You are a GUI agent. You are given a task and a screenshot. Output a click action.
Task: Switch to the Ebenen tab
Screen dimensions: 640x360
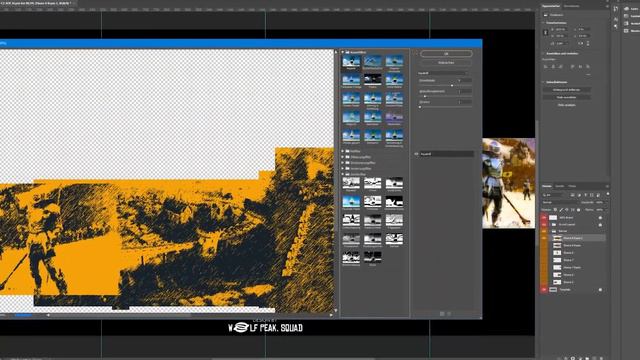(x=547, y=186)
